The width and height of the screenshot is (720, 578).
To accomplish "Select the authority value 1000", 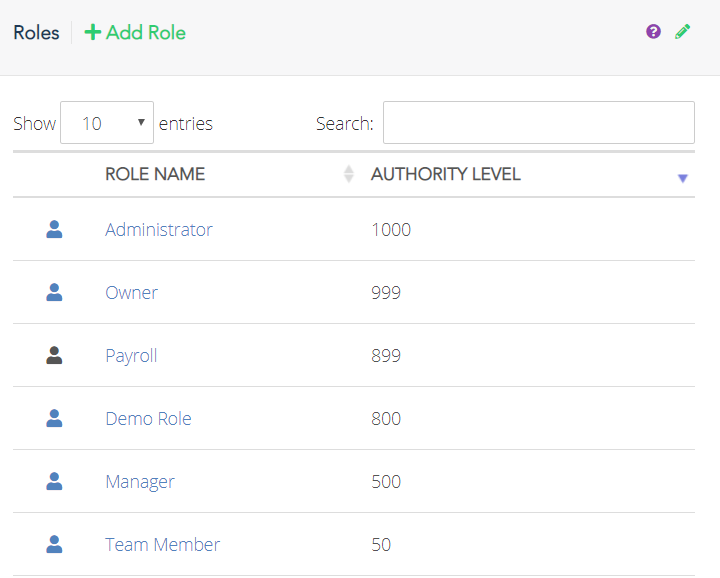I will tap(391, 230).
